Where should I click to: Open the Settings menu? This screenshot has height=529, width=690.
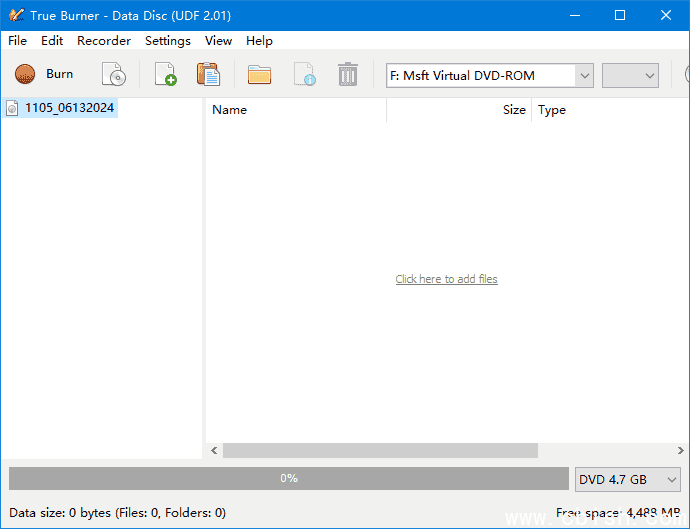[167, 41]
